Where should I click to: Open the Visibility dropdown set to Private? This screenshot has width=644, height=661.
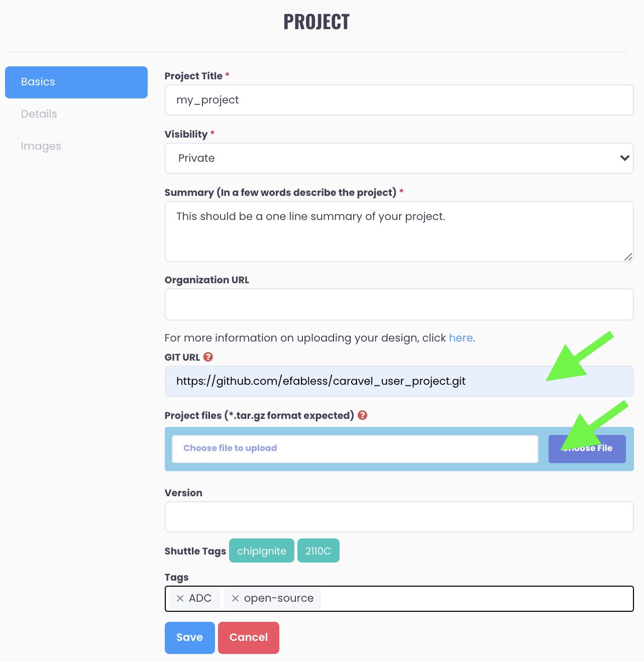(x=399, y=158)
